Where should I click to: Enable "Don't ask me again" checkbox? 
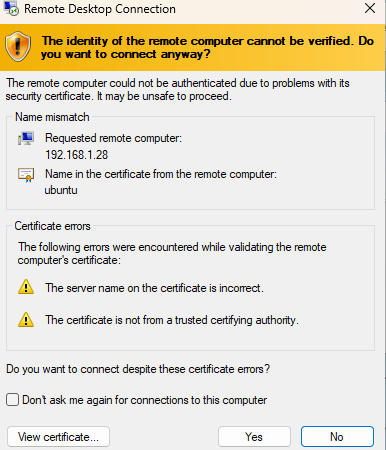tap(12, 399)
